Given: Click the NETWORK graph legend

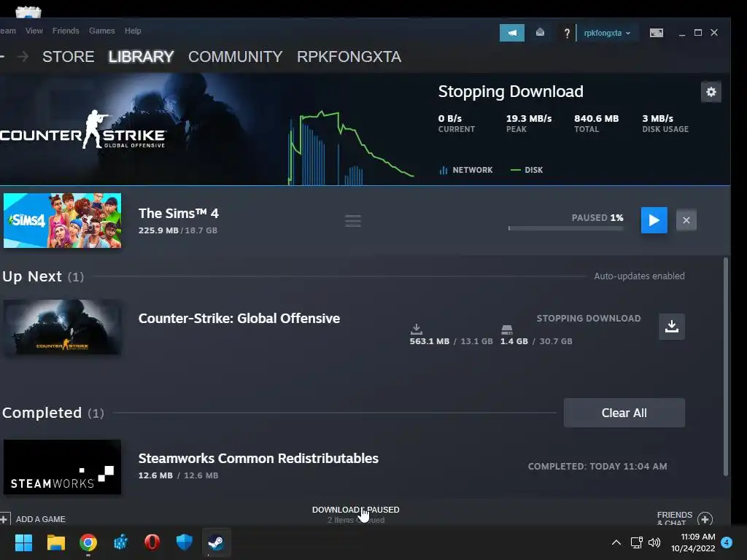Looking at the screenshot, I should pyautogui.click(x=466, y=170).
